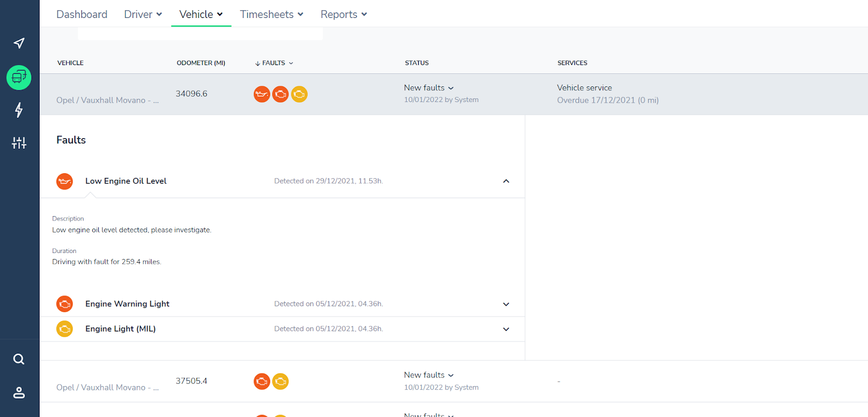Select the Opel / Vauxhall Movano row with 34096.6
This screenshot has width=868, height=417.
pos(454,94)
